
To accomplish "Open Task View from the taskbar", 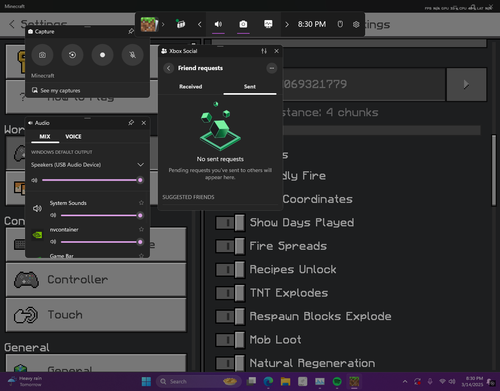I will click(251, 381).
